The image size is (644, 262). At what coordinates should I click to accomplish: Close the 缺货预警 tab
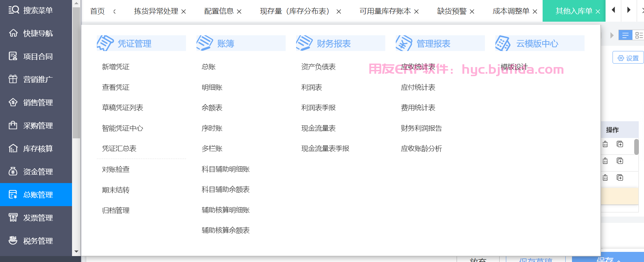[x=472, y=12]
